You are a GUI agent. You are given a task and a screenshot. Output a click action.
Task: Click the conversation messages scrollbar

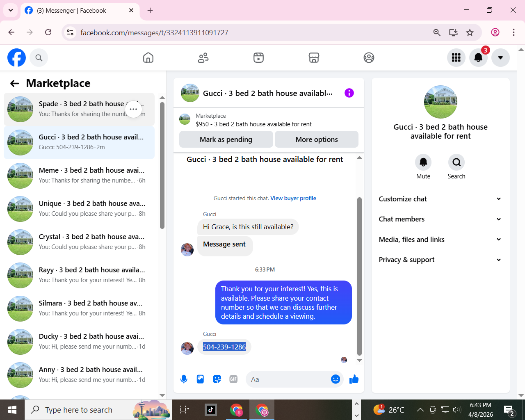(x=359, y=276)
